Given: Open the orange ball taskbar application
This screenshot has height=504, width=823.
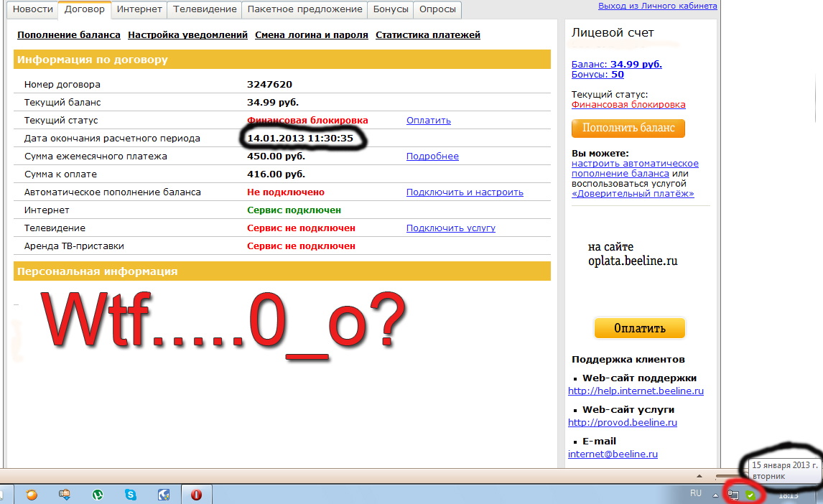Looking at the screenshot, I should click(32, 495).
